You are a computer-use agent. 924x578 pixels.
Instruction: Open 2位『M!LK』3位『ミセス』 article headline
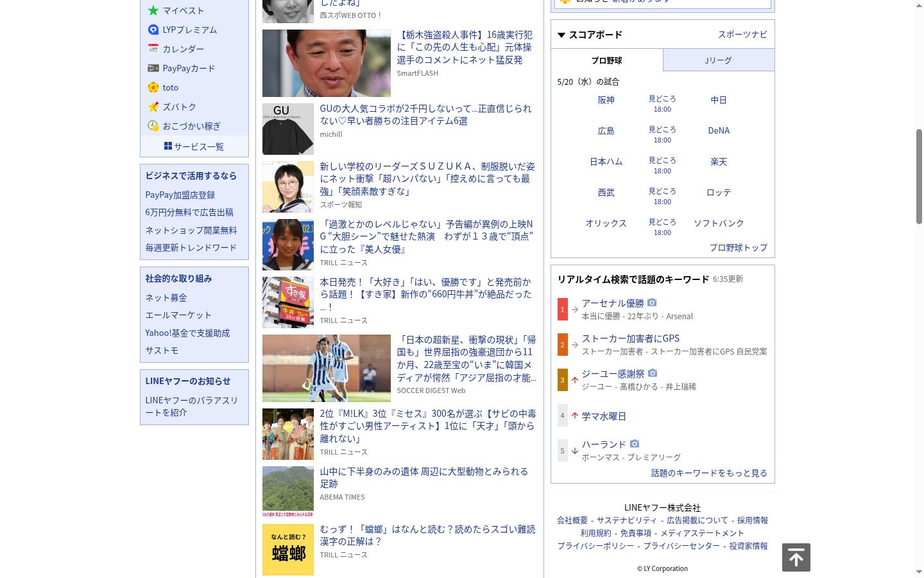[428, 426]
